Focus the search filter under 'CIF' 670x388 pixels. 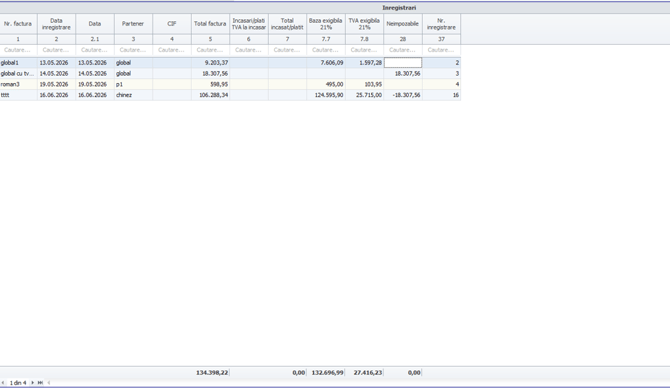(x=172, y=50)
